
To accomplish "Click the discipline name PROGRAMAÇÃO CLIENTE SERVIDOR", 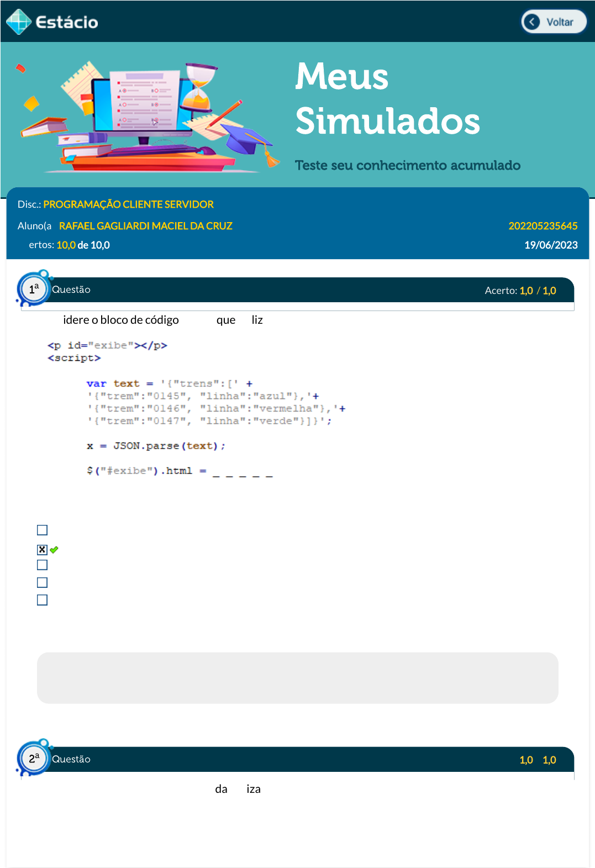I will tap(128, 204).
